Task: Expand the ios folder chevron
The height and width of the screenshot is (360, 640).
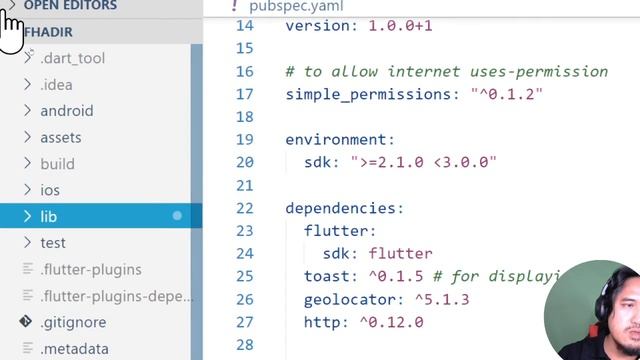Action: (x=27, y=190)
